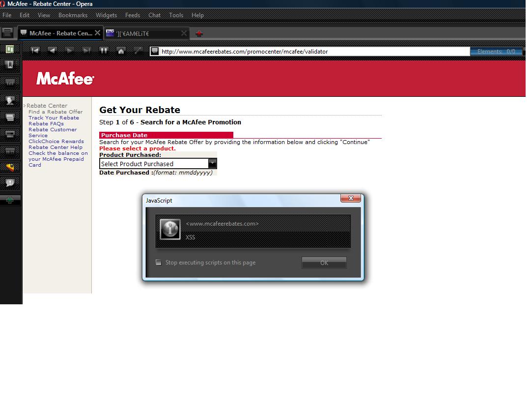
Task: Click the 'Product Purchased:' label
Action: click(130, 155)
